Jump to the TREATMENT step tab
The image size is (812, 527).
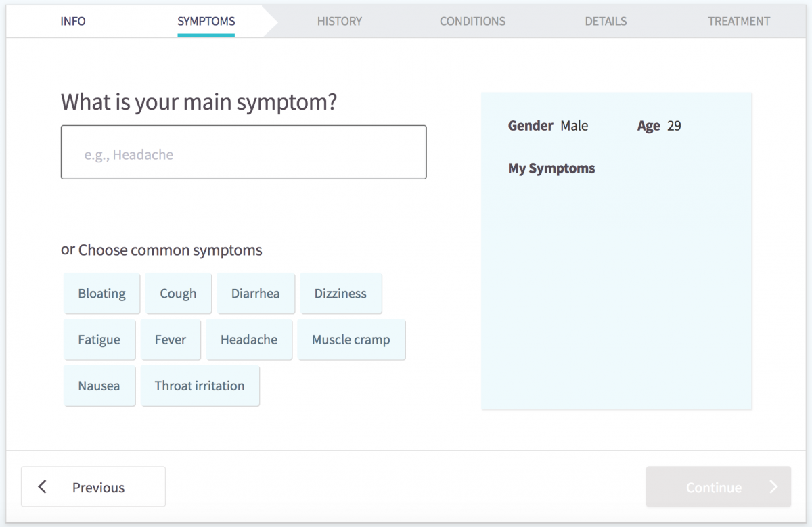click(739, 21)
